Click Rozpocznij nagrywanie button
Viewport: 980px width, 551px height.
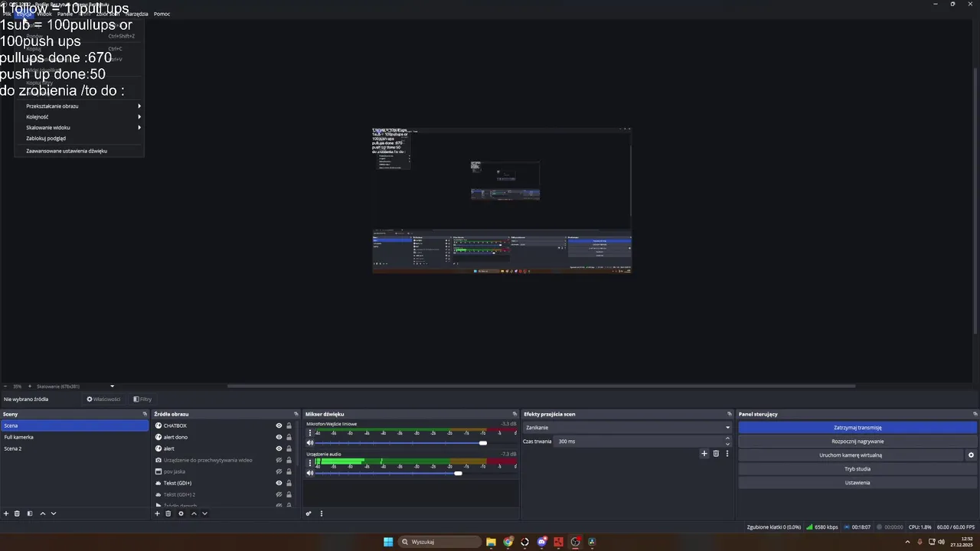857,442
